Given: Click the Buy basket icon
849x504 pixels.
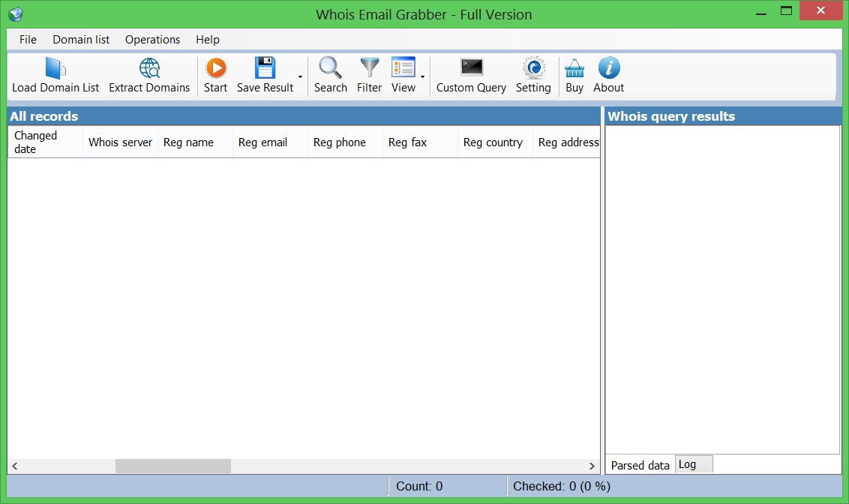Looking at the screenshot, I should [x=574, y=69].
